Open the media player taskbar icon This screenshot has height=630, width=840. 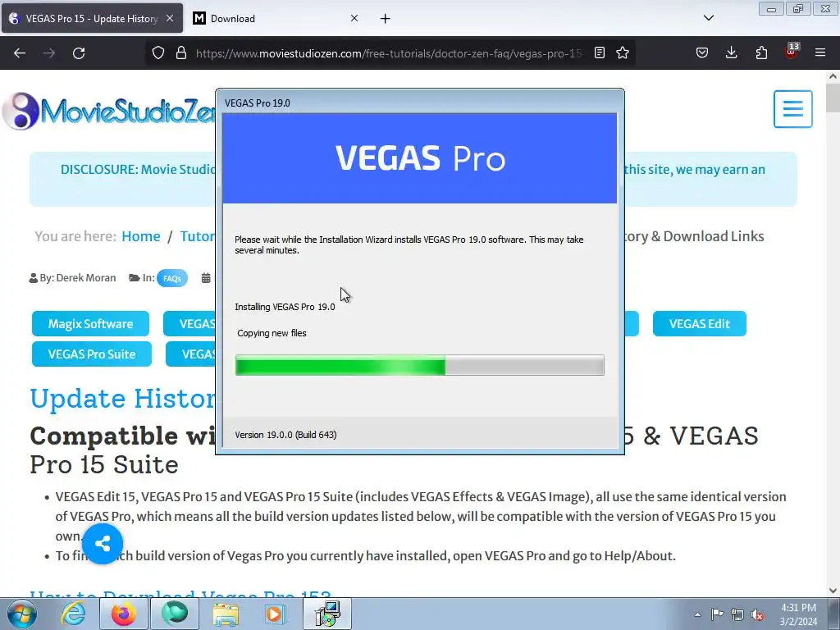click(x=276, y=614)
